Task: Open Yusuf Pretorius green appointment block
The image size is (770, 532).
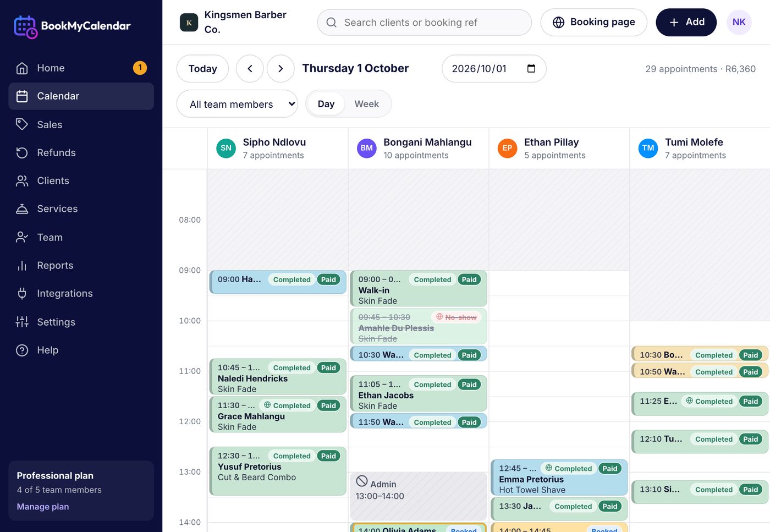Action: pos(278,471)
